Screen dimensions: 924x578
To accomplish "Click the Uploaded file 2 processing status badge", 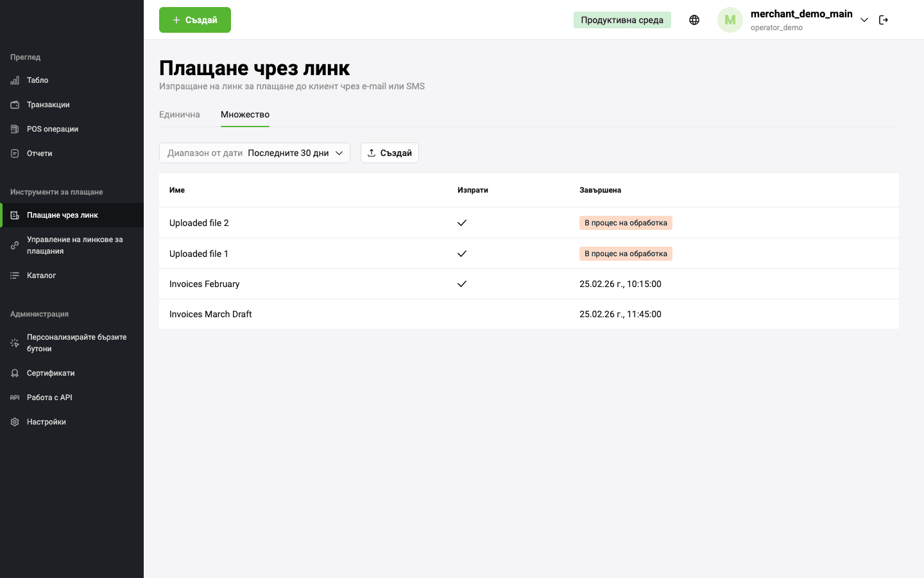I will coord(626,223).
